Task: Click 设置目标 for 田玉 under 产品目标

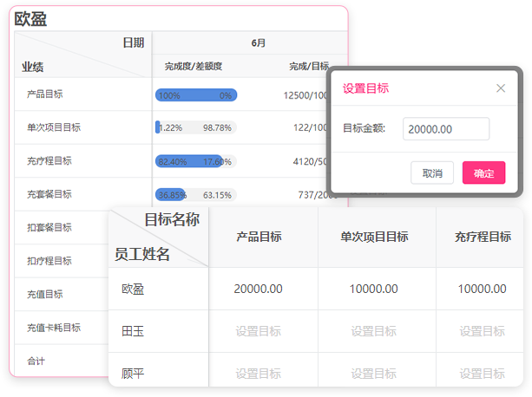Action: click(258, 331)
